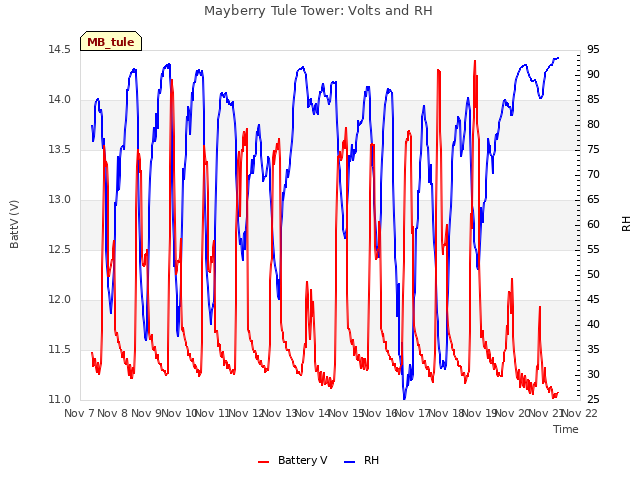Click the MB_tule label badge
This screenshot has width=640, height=480.
[111, 41]
